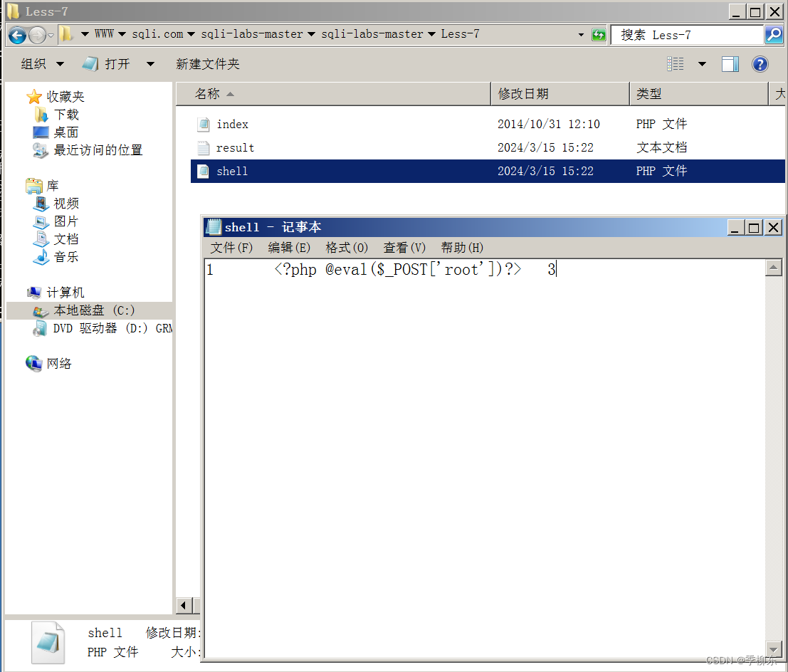Select 下载 folder in favorites
This screenshot has width=788, height=672.
pyautogui.click(x=66, y=115)
